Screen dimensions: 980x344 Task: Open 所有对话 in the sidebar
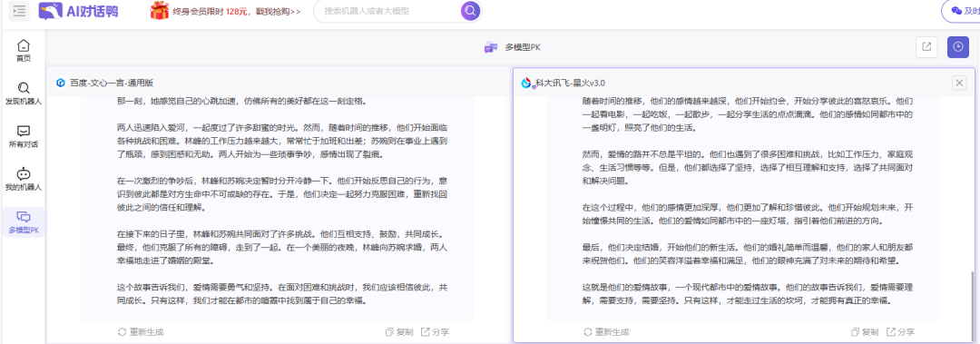(x=23, y=136)
